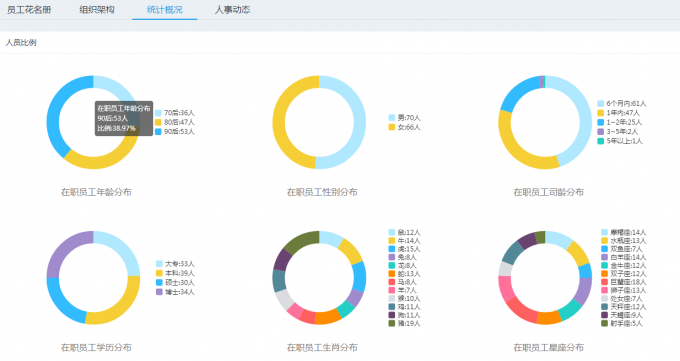Toggle the 博士:34人 legend entry

pyautogui.click(x=175, y=292)
